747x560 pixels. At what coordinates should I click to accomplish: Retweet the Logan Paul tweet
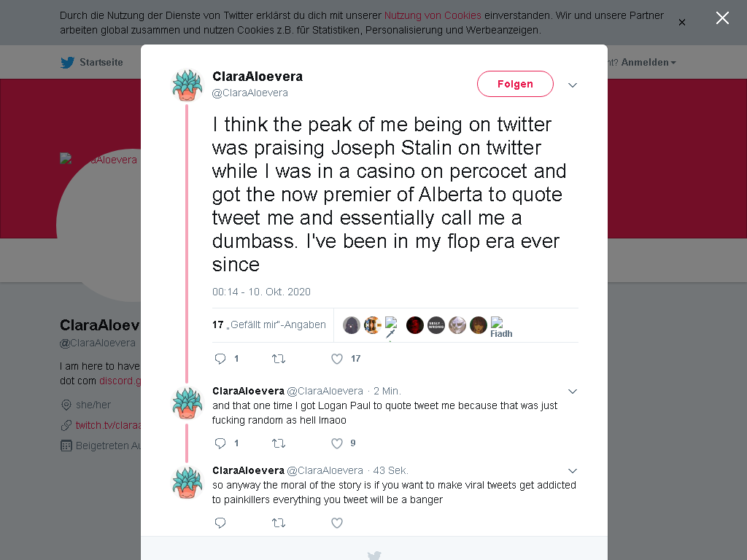(x=279, y=443)
